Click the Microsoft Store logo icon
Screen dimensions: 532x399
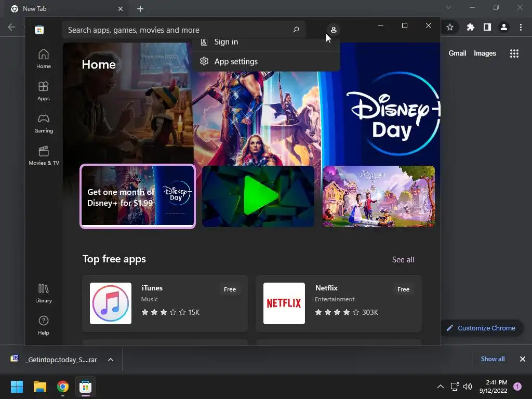point(39,30)
